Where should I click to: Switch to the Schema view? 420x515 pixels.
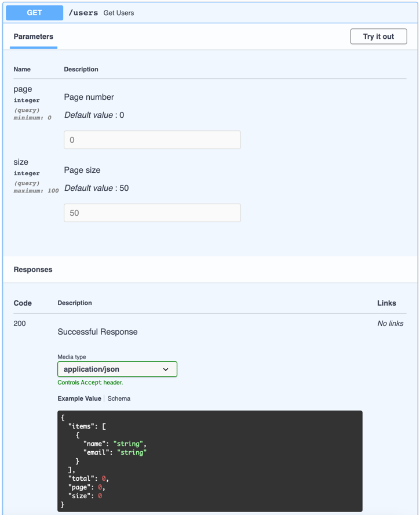(118, 398)
